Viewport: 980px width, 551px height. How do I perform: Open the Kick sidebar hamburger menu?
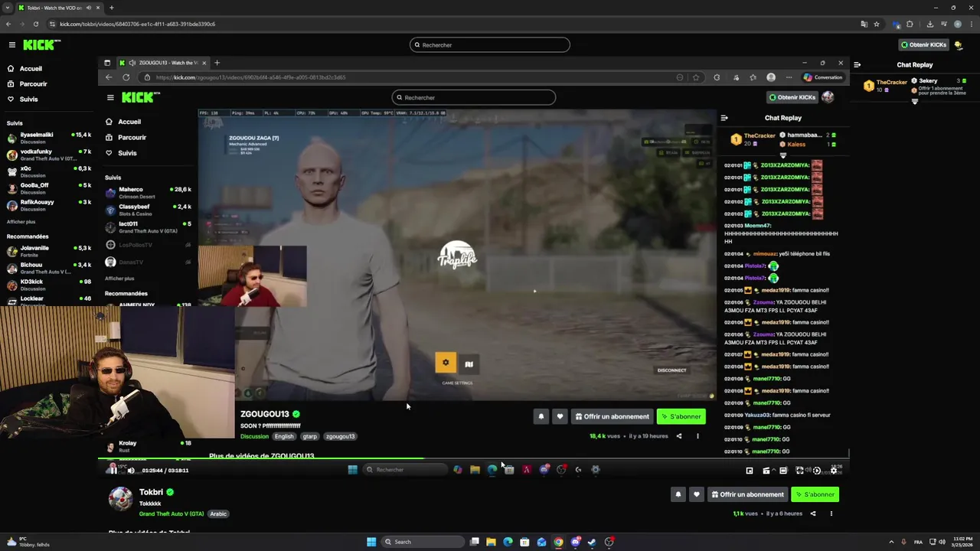[x=11, y=45]
